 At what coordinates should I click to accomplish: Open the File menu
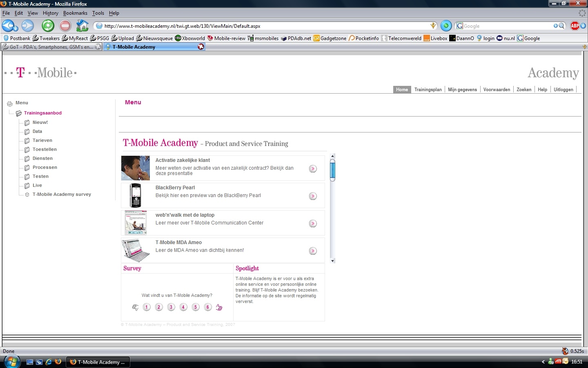coord(6,13)
